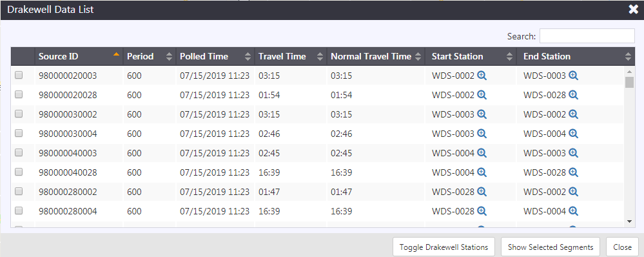The height and width of the screenshot is (257, 644).
Task: Click the End Station column header
Action: click(576, 56)
